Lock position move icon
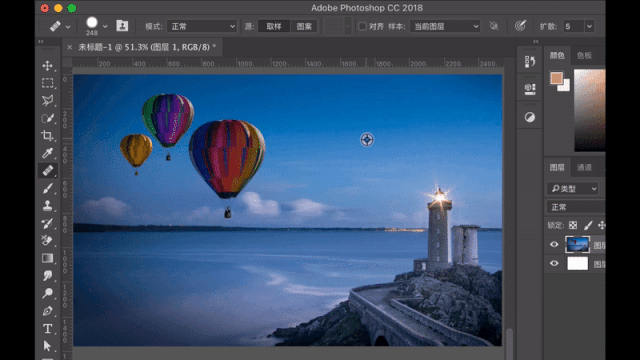This screenshot has width=640, height=360. (602, 225)
